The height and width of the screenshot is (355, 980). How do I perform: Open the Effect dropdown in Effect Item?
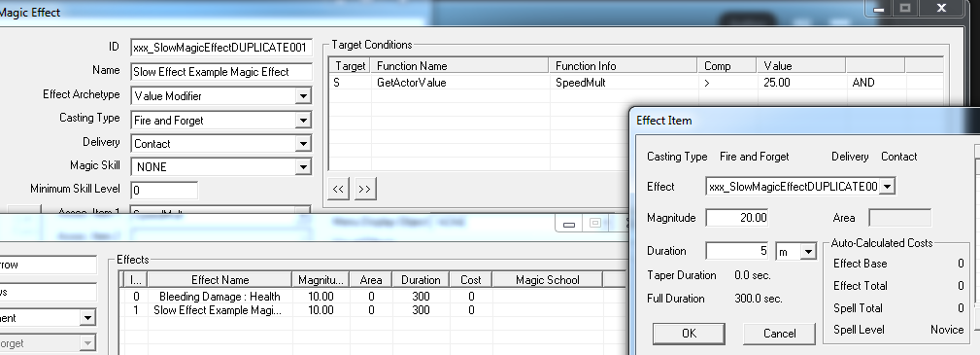pos(888,187)
